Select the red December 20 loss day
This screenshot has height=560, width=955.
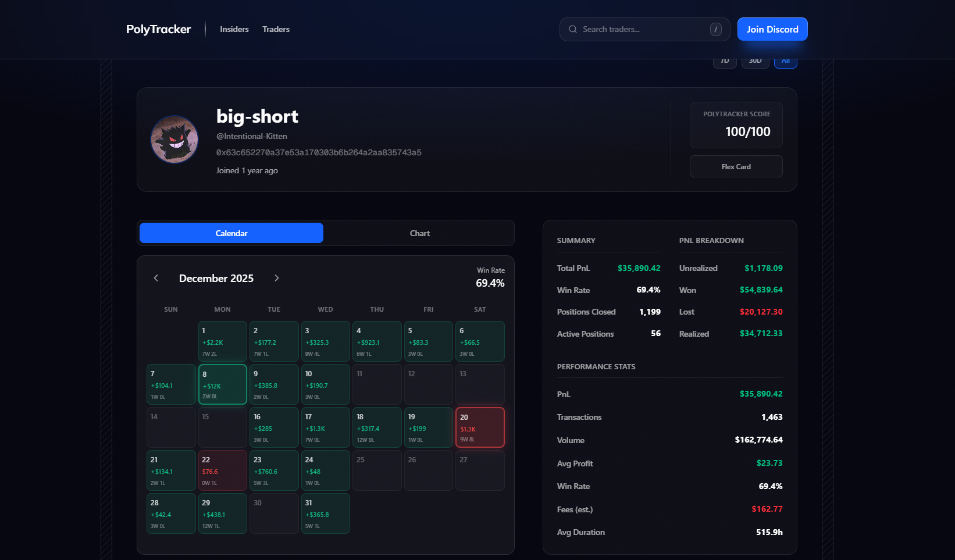point(480,427)
